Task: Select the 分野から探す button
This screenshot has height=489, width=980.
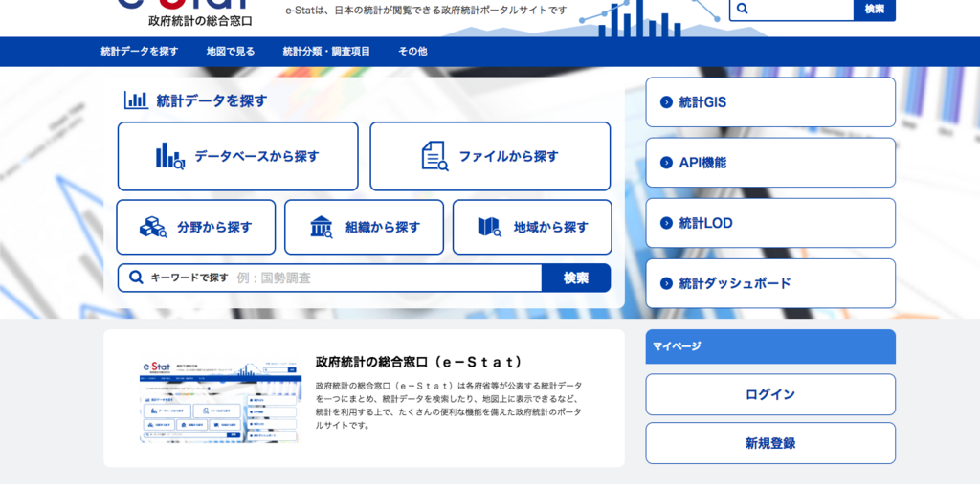Action: tap(195, 227)
